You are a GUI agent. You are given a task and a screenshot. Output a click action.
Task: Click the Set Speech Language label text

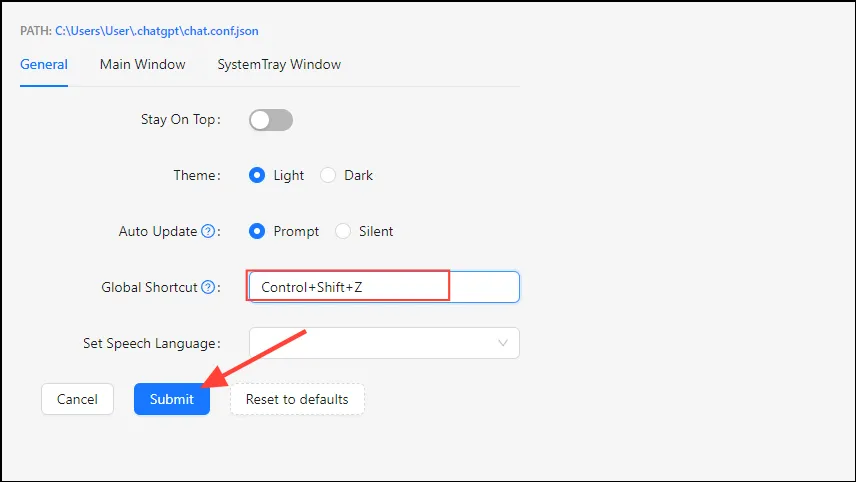[150, 343]
